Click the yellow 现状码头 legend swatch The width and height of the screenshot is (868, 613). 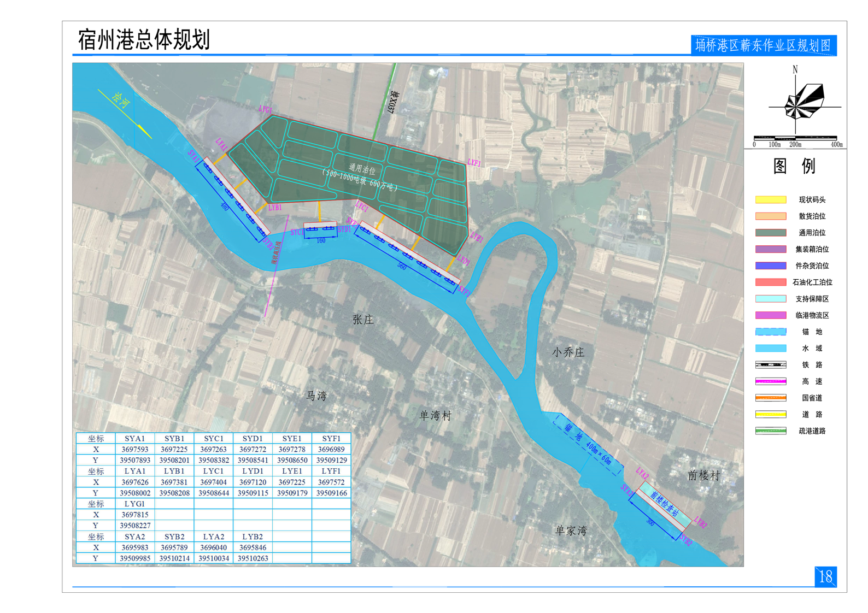(x=770, y=200)
